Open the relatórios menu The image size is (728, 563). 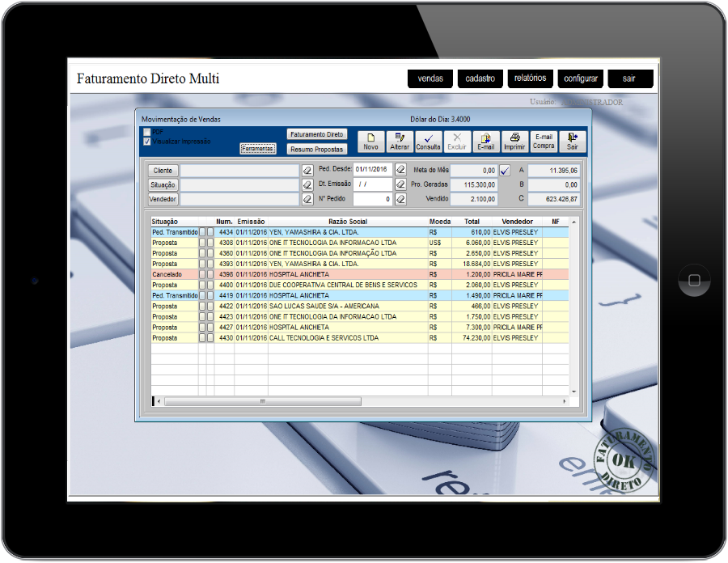coord(530,78)
